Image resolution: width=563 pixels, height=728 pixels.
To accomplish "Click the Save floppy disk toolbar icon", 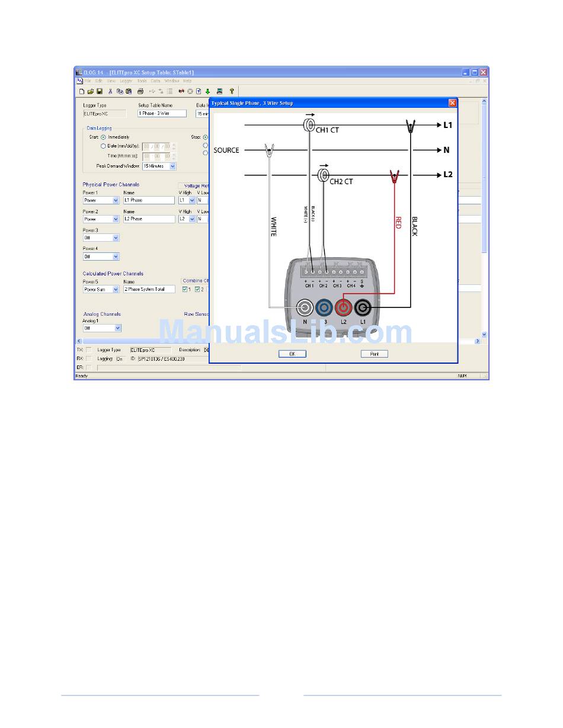I will (x=100, y=91).
